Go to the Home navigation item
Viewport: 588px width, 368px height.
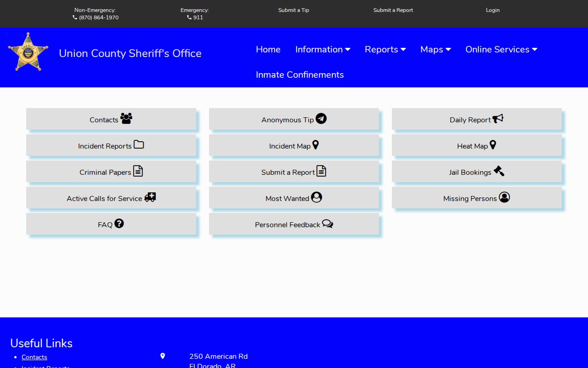[x=268, y=49]
